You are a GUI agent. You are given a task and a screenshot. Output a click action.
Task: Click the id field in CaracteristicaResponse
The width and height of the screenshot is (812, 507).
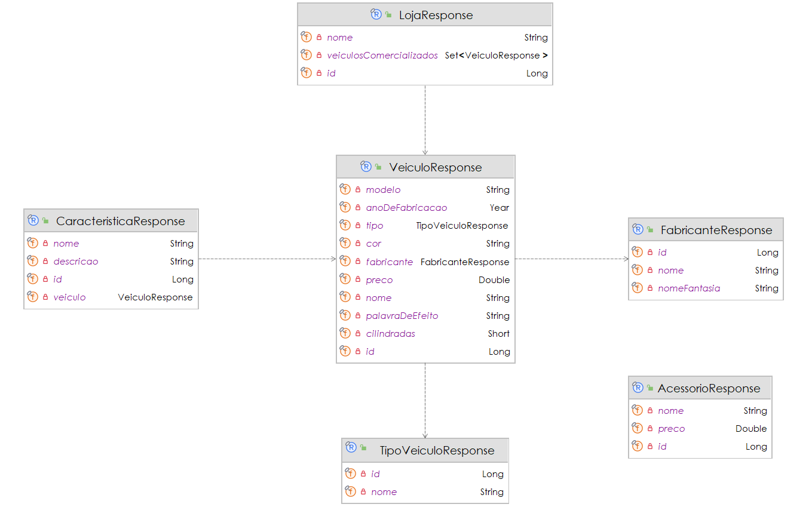[57, 279]
